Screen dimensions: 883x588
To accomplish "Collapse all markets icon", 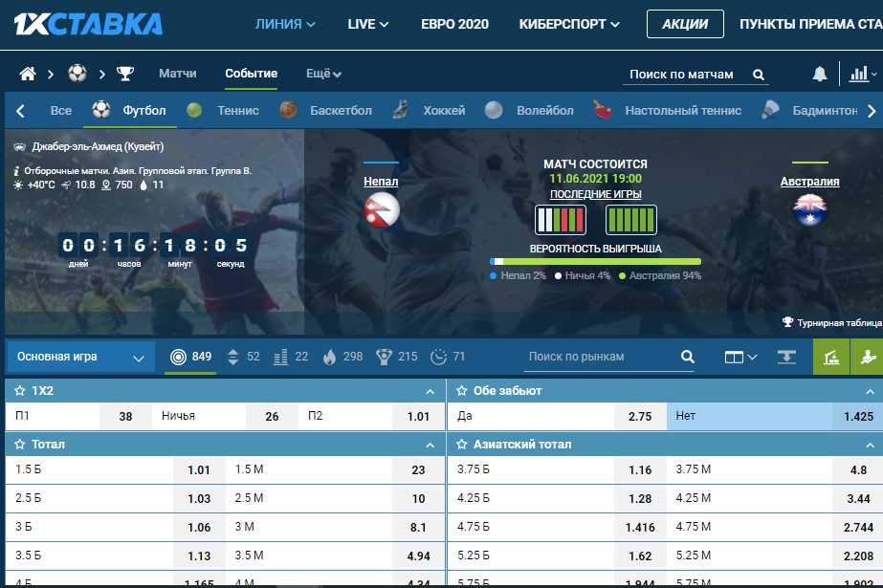I will point(786,357).
